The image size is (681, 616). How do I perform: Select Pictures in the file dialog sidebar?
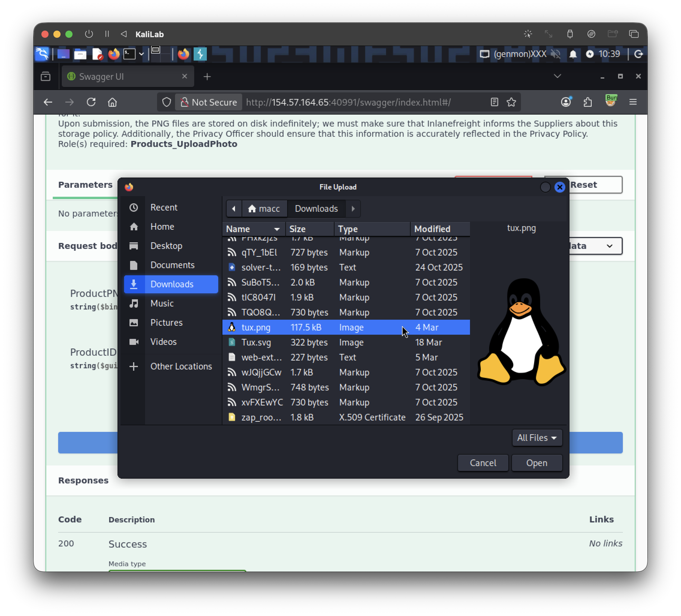pyautogui.click(x=171, y=323)
